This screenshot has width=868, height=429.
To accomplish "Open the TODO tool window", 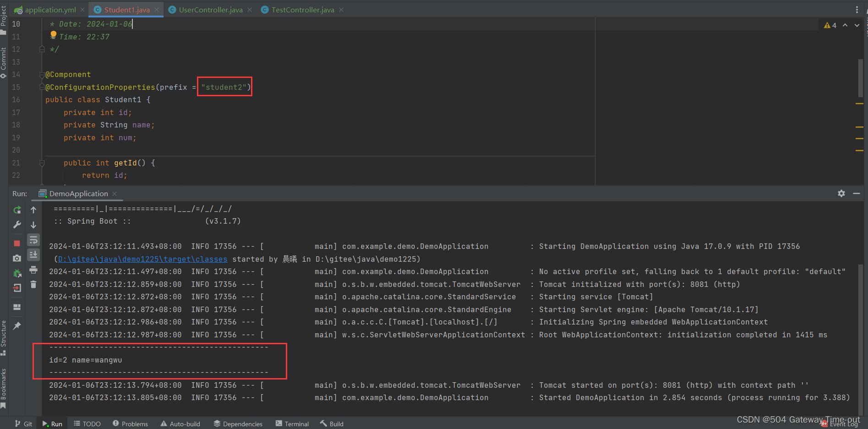I will (x=87, y=424).
